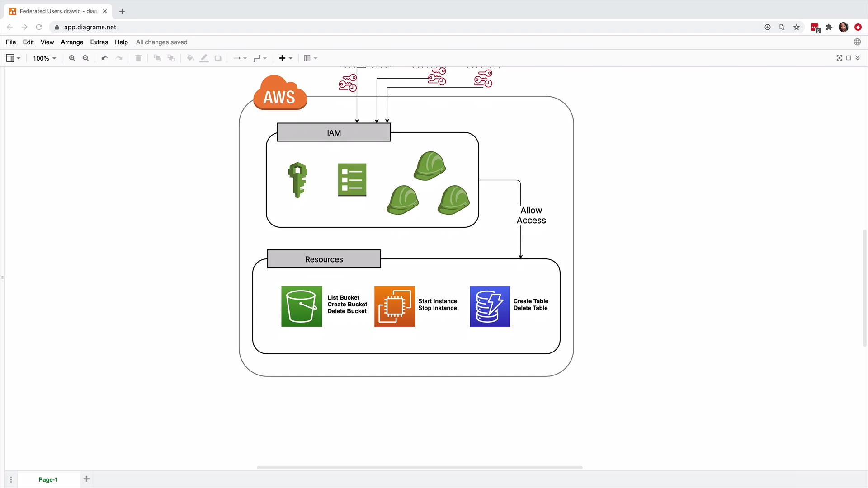Viewport: 868px width, 488px height.
Task: Toggle the format panel icon
Action: [849, 58]
